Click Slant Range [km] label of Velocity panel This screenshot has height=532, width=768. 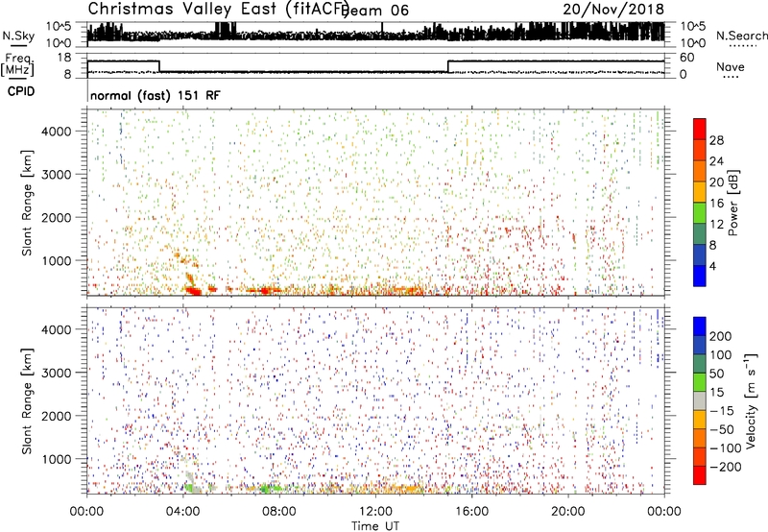(x=27, y=400)
